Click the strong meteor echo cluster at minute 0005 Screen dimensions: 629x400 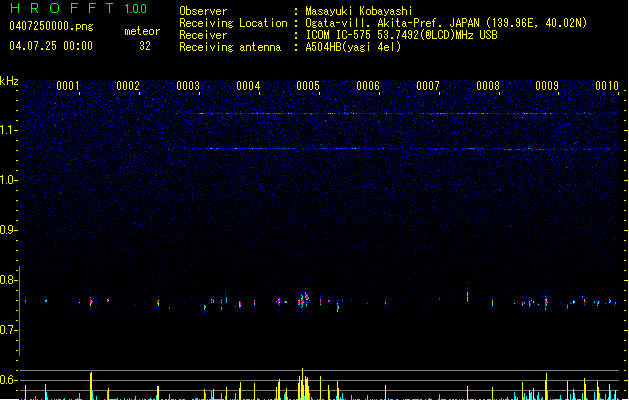tap(304, 299)
